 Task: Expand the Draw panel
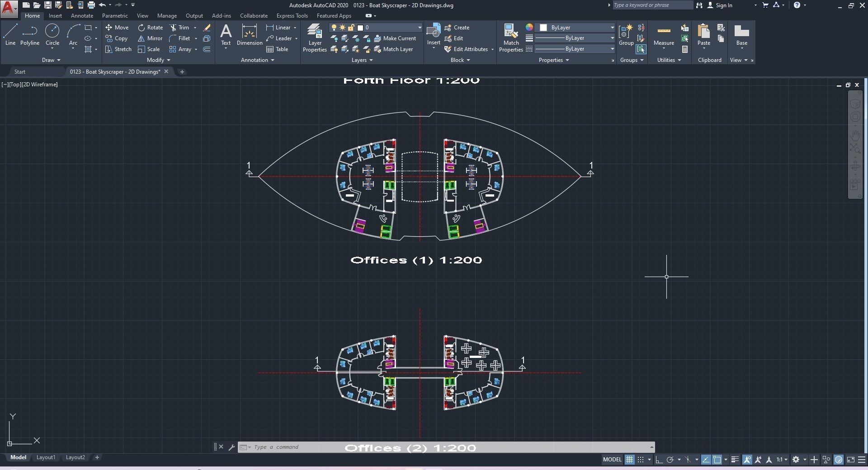pyautogui.click(x=51, y=60)
